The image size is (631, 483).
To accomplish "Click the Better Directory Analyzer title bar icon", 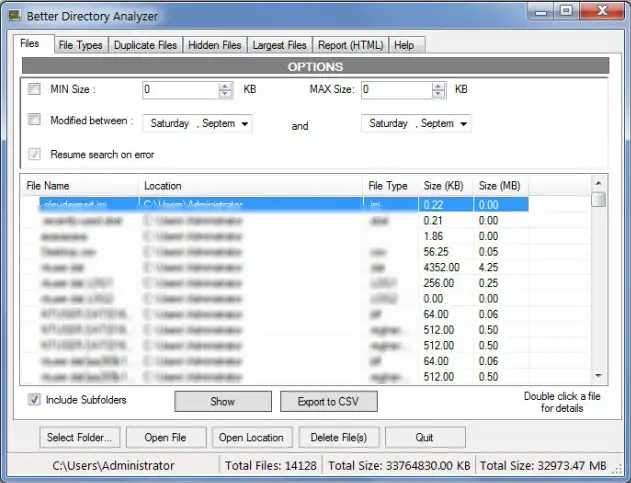I will (14, 16).
